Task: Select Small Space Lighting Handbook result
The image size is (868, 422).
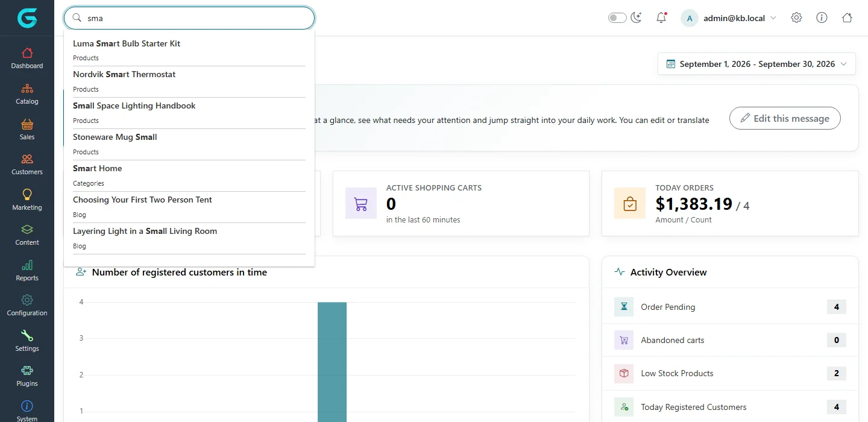Action: coord(189,113)
